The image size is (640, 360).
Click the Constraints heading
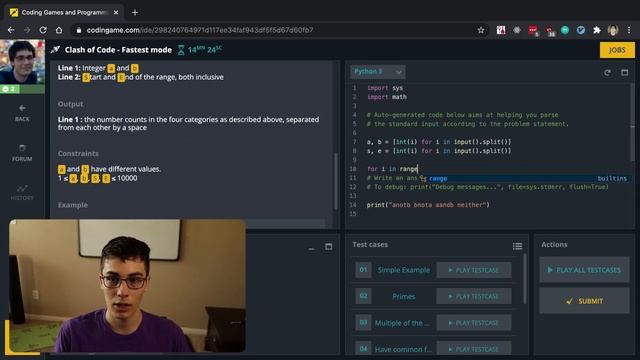click(78, 153)
